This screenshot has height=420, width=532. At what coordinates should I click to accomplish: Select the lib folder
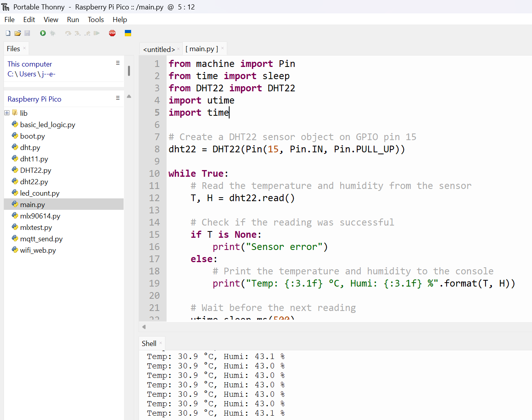[x=24, y=113]
